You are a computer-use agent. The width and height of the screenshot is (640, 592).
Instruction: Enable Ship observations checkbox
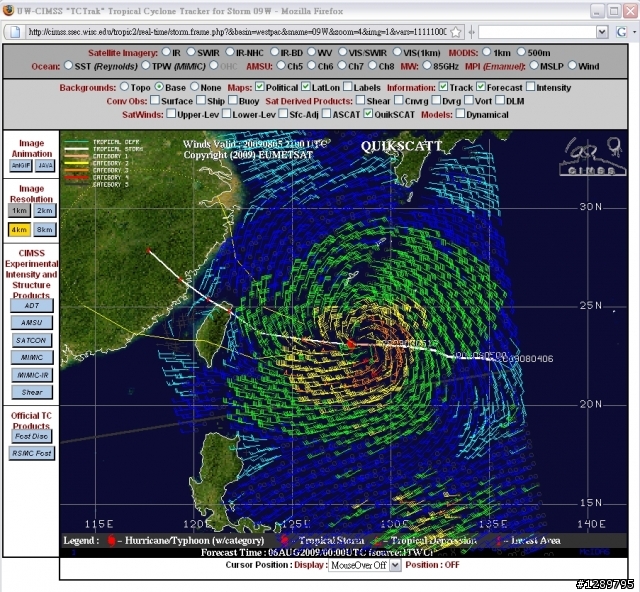pos(200,100)
